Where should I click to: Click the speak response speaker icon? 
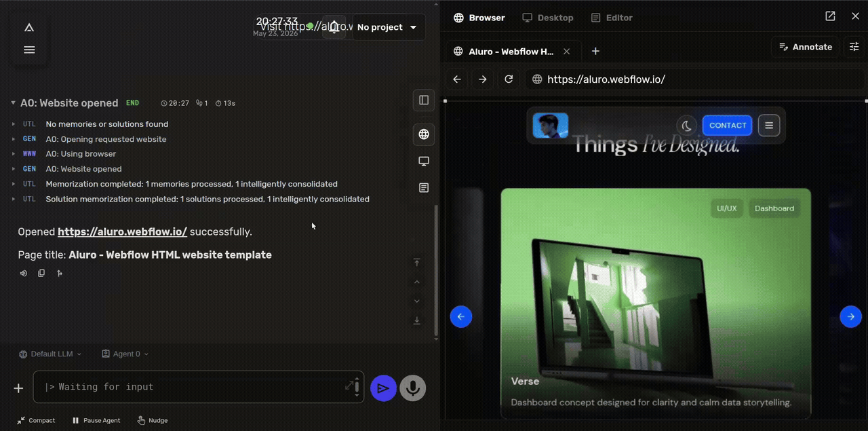(24, 273)
